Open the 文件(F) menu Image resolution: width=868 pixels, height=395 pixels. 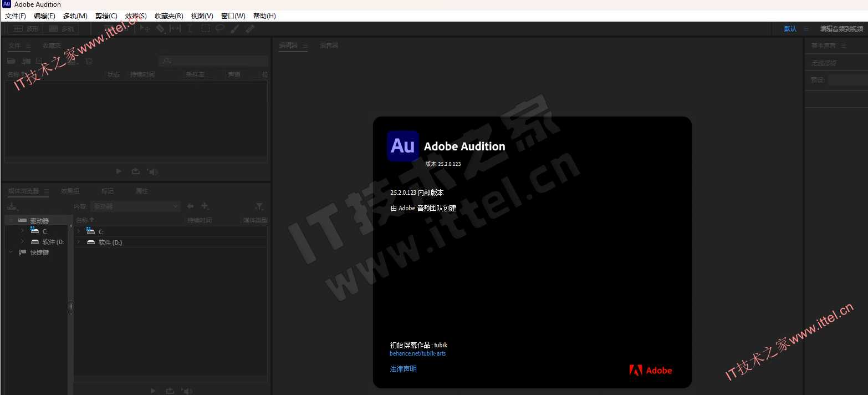click(16, 16)
